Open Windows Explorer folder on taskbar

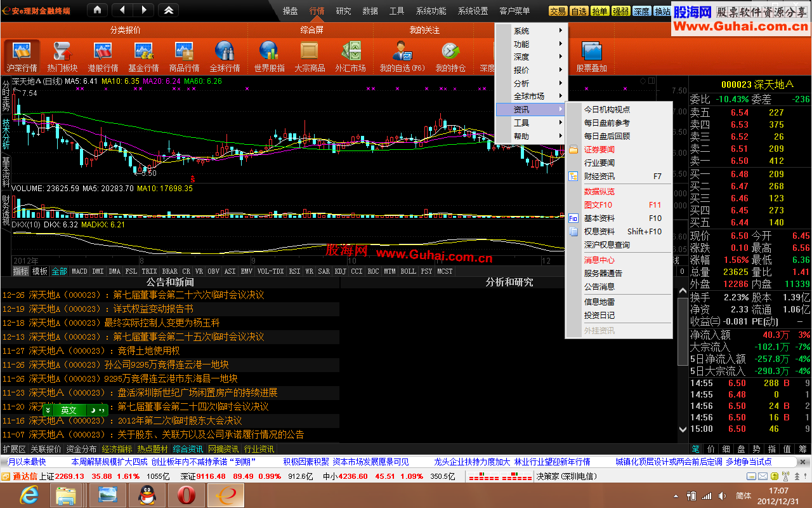66,495
